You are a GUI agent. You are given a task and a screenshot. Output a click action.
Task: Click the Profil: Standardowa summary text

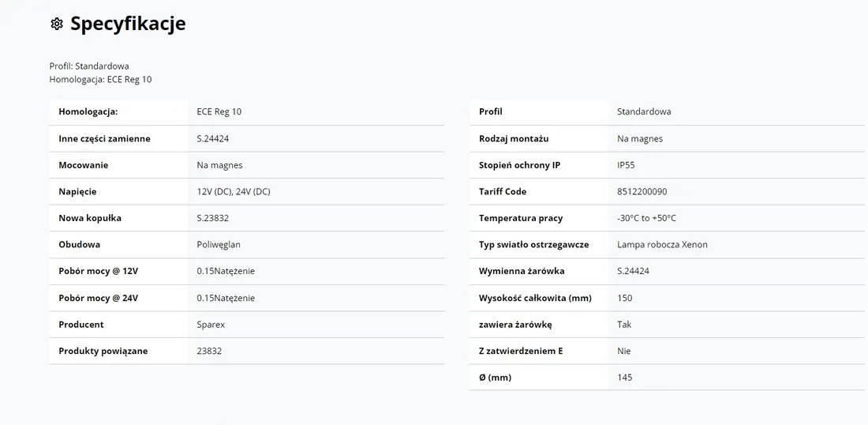pyautogui.click(x=89, y=66)
